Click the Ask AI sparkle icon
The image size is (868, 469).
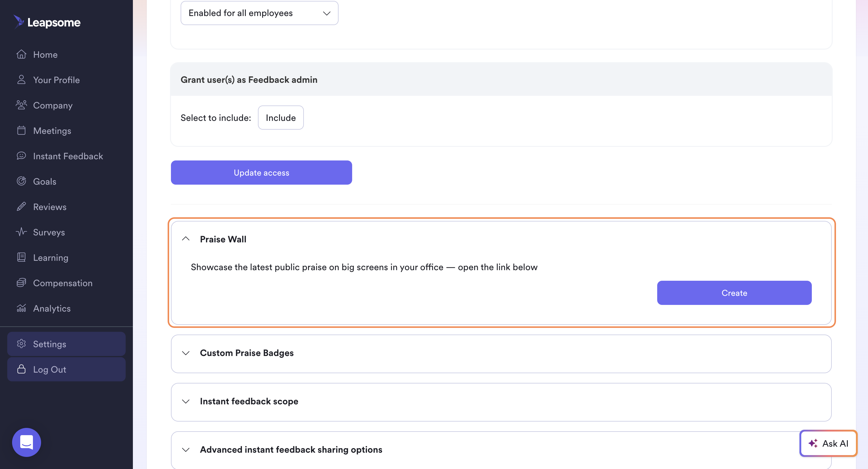tap(813, 443)
